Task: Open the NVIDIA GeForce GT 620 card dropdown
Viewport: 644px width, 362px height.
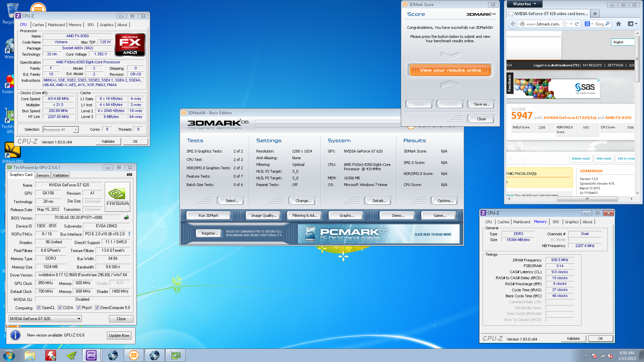Action: [45, 319]
